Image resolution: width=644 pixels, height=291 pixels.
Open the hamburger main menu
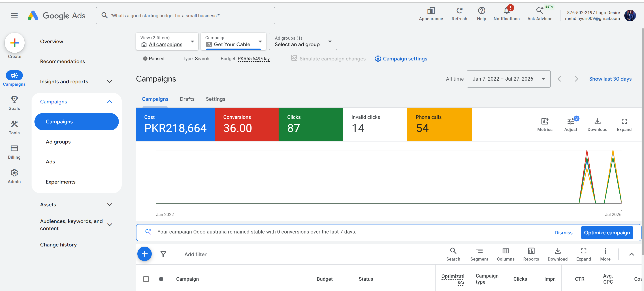(x=14, y=15)
